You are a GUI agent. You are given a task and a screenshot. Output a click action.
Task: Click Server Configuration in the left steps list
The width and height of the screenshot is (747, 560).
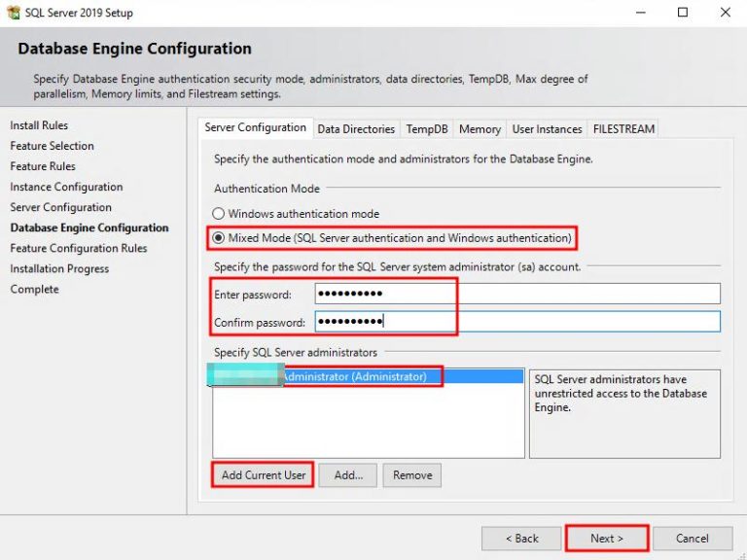pos(60,207)
